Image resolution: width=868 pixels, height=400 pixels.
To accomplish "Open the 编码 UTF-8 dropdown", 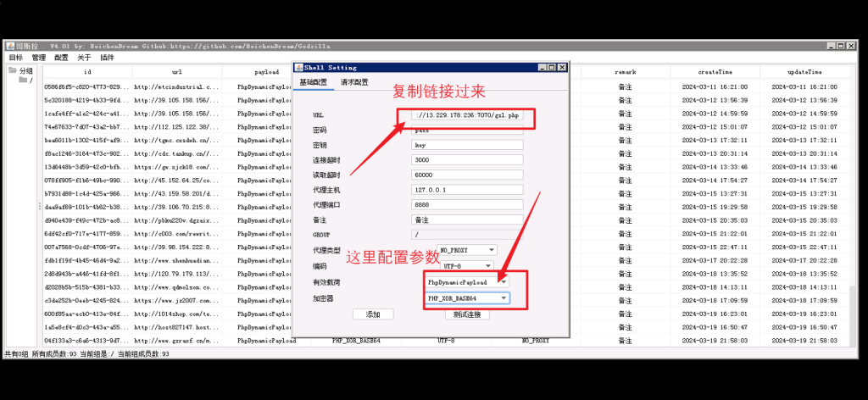I will click(468, 266).
